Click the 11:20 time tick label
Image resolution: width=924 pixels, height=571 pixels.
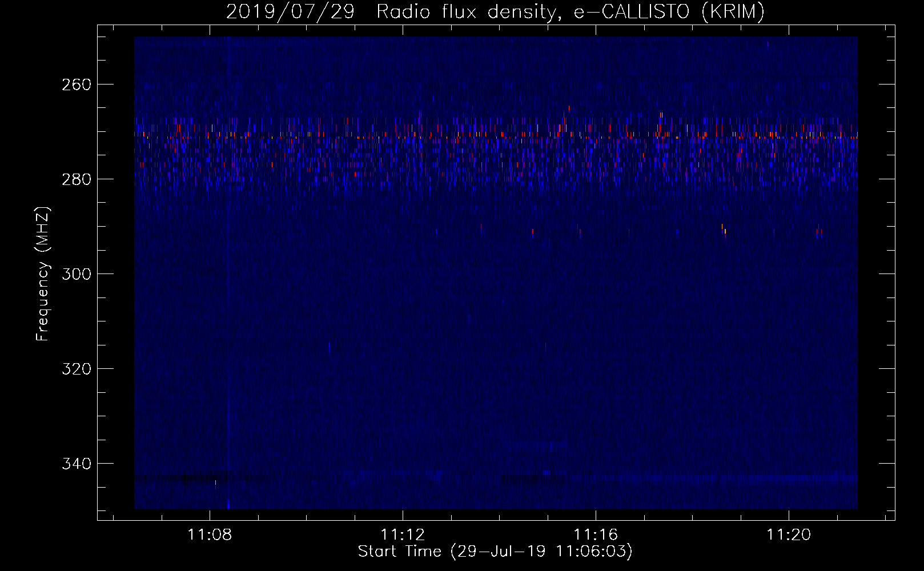[x=789, y=534]
